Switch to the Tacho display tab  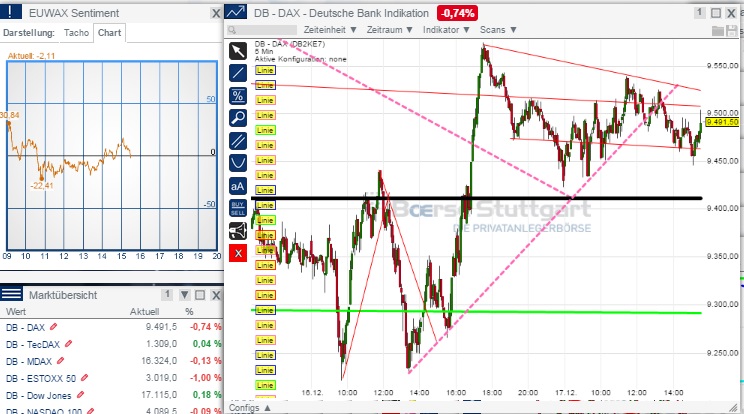coord(76,32)
